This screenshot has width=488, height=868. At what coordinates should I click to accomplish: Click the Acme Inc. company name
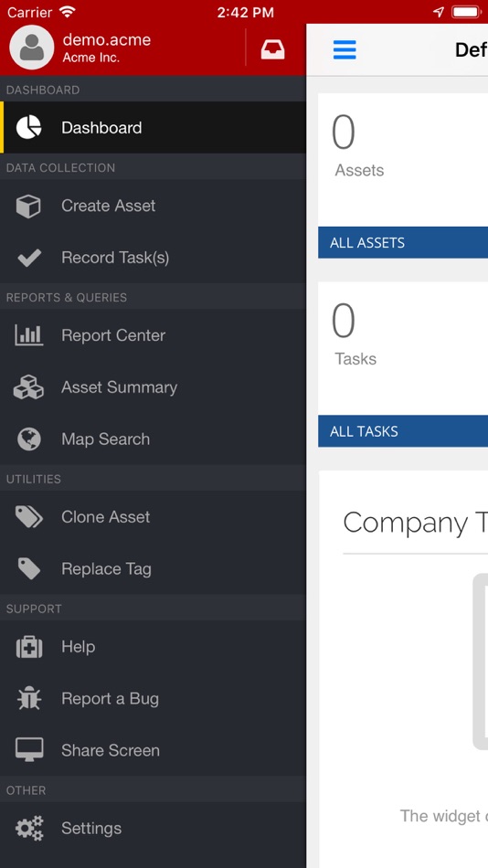pos(90,58)
